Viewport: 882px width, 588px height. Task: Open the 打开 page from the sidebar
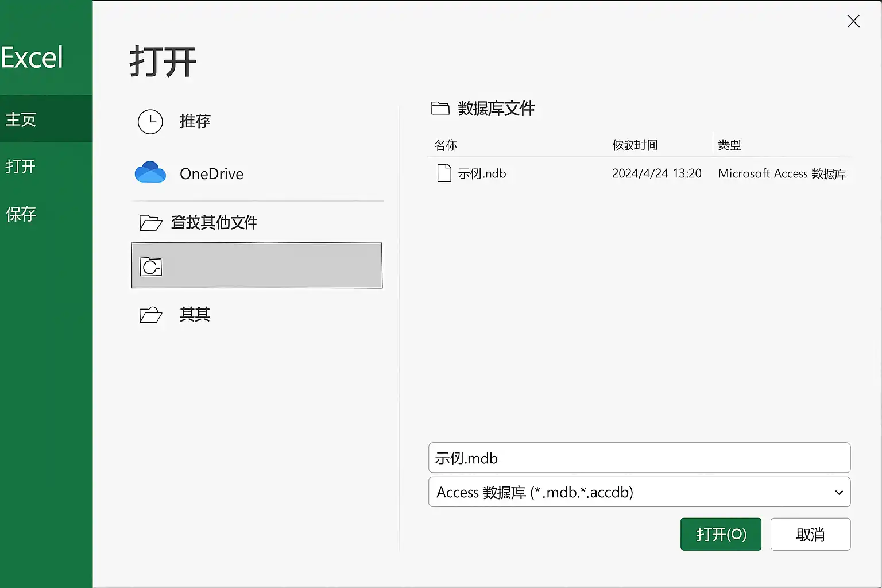pos(21,166)
